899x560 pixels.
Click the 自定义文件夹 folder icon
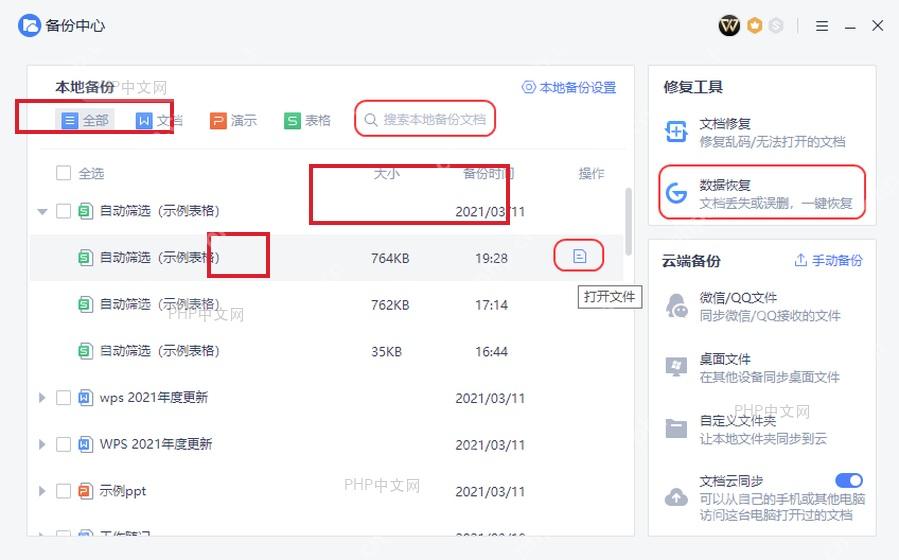click(x=676, y=428)
